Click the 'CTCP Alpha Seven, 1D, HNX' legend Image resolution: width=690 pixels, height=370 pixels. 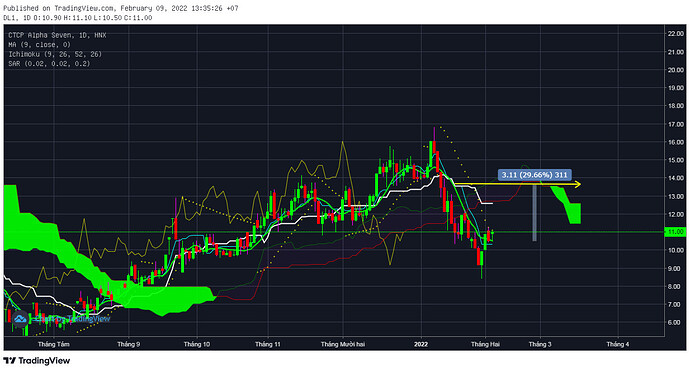point(57,35)
